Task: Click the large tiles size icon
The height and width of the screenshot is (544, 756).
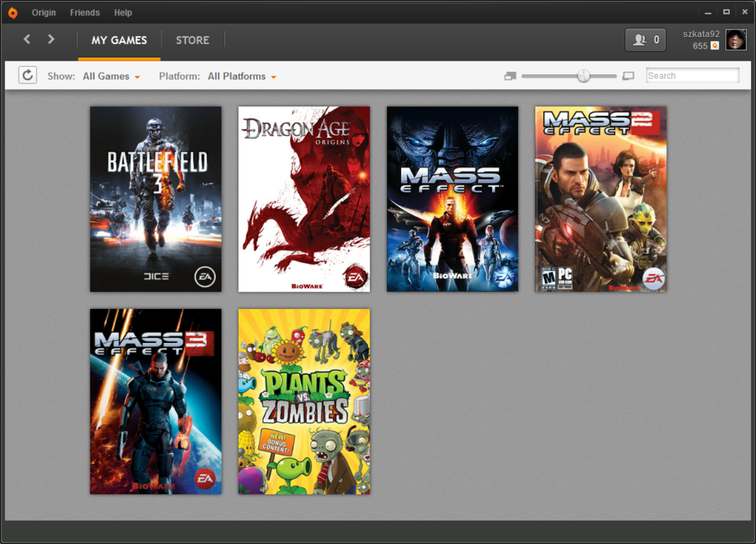Action: pyautogui.click(x=628, y=76)
